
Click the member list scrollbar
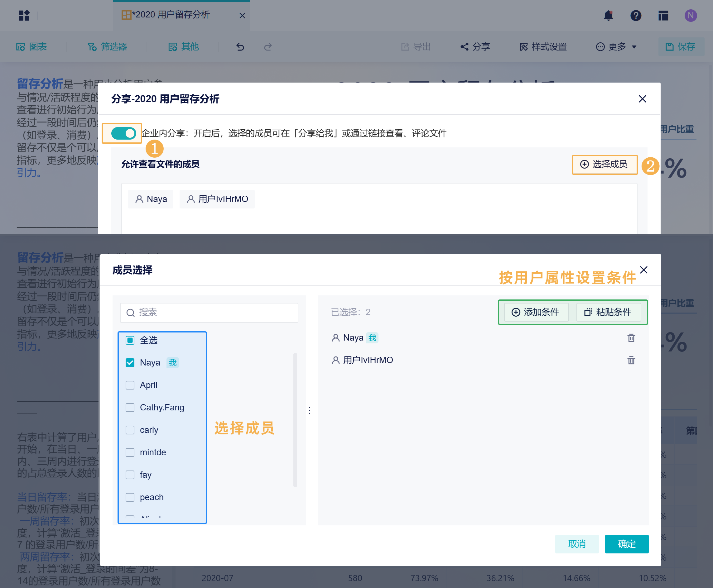295,420
